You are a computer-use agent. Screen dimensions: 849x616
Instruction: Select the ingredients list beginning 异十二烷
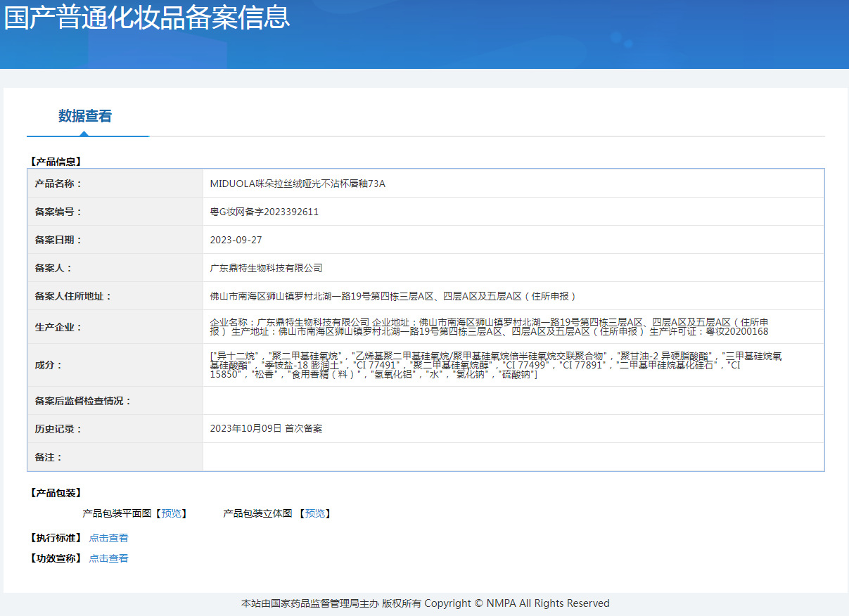point(497,365)
